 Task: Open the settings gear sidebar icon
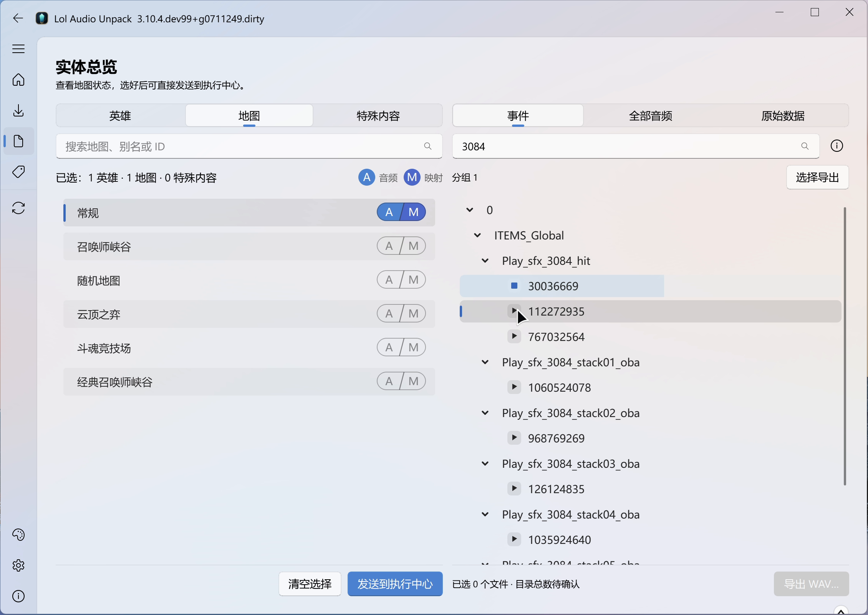(x=18, y=565)
